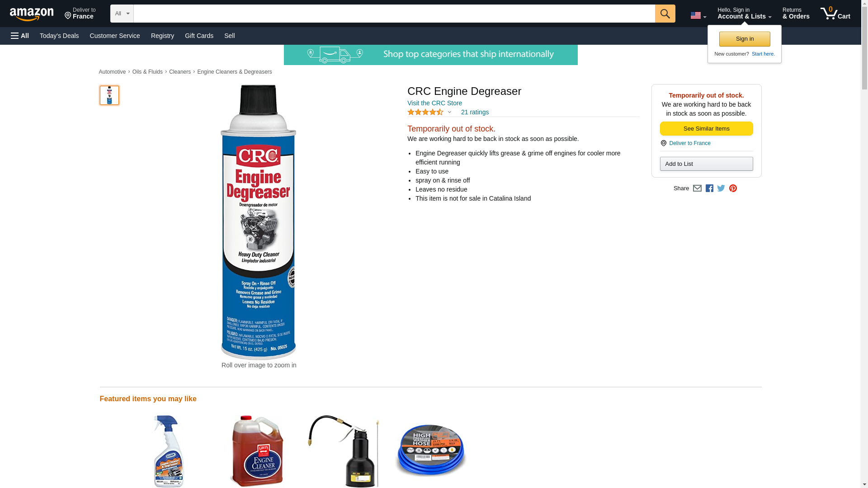Share the product via email icon
This screenshot has height=488, width=868.
click(x=697, y=188)
